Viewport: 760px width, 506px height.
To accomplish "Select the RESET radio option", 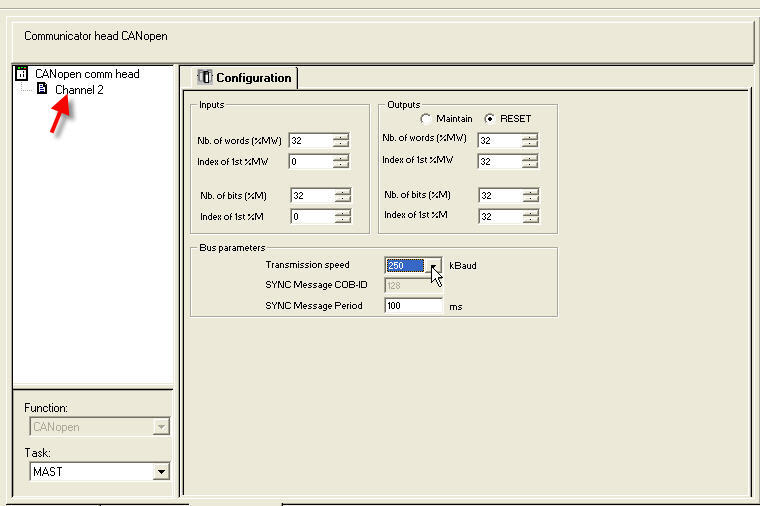I will 490,119.
